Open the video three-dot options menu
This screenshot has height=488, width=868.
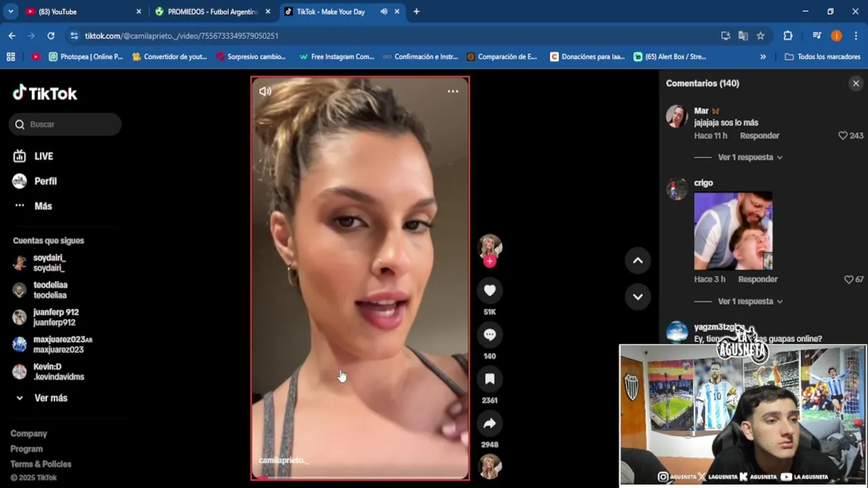click(452, 91)
